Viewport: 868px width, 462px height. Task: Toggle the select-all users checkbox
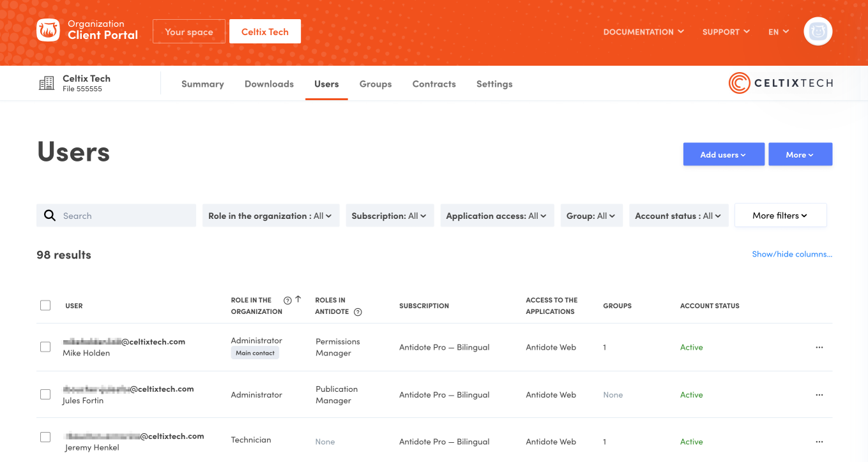tap(45, 306)
